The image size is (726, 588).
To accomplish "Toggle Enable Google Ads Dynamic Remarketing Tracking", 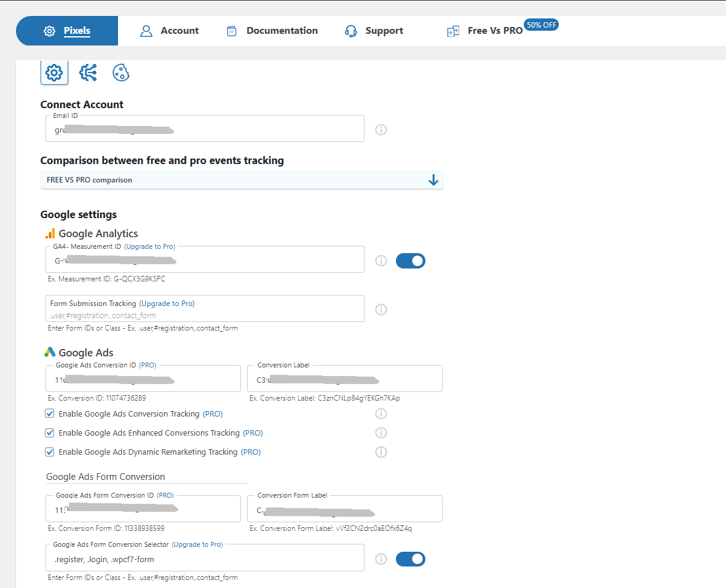I will tap(50, 452).
